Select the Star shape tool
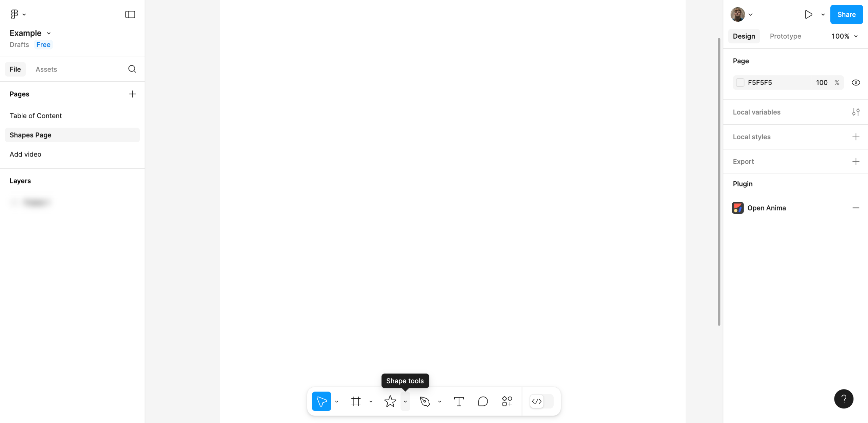Viewport: 868px width, 423px height. point(390,401)
